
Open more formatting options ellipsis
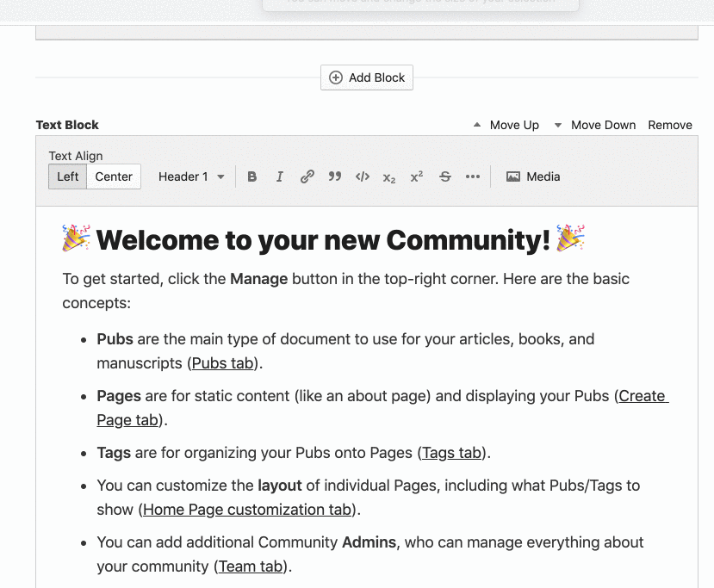472,176
